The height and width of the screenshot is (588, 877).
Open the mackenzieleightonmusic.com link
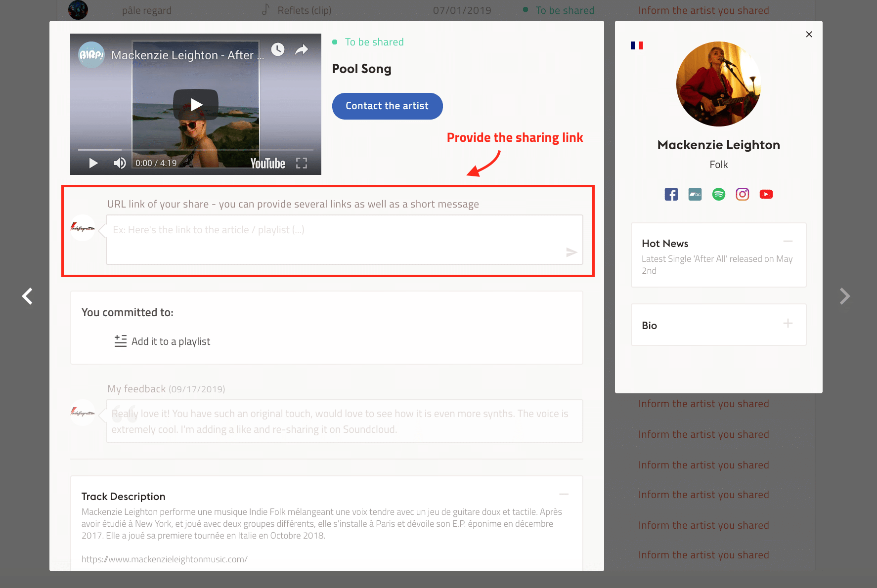[x=165, y=559]
